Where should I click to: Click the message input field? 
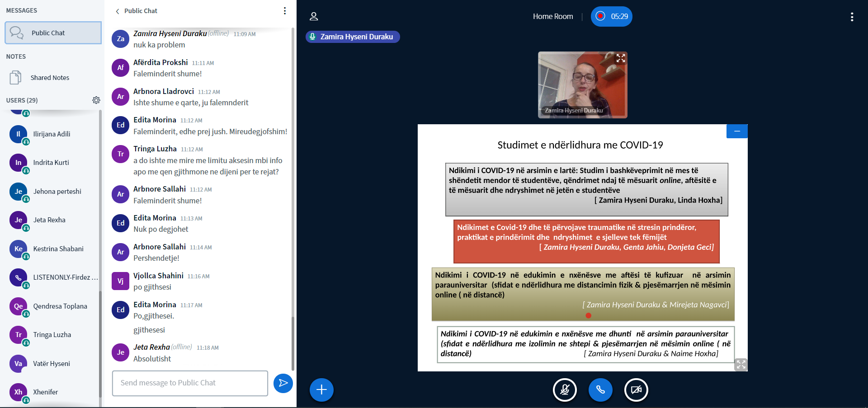coord(190,383)
